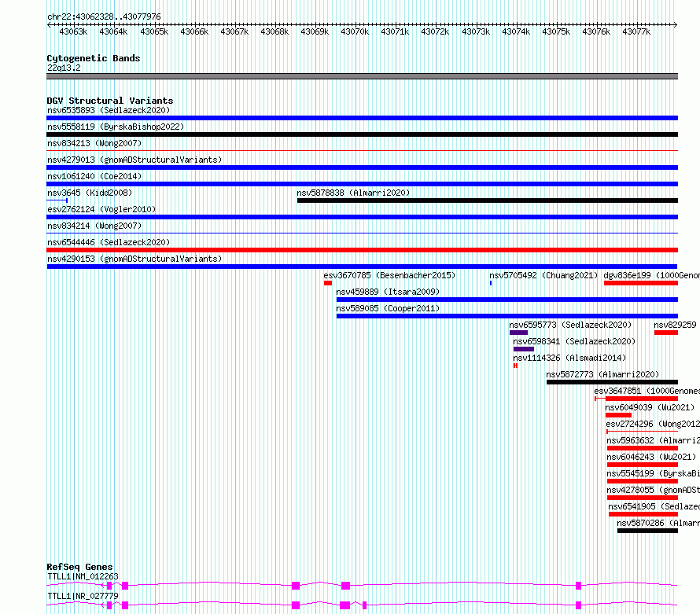
Task: Click the black nsv5870286 feature bar
Action: point(648,531)
